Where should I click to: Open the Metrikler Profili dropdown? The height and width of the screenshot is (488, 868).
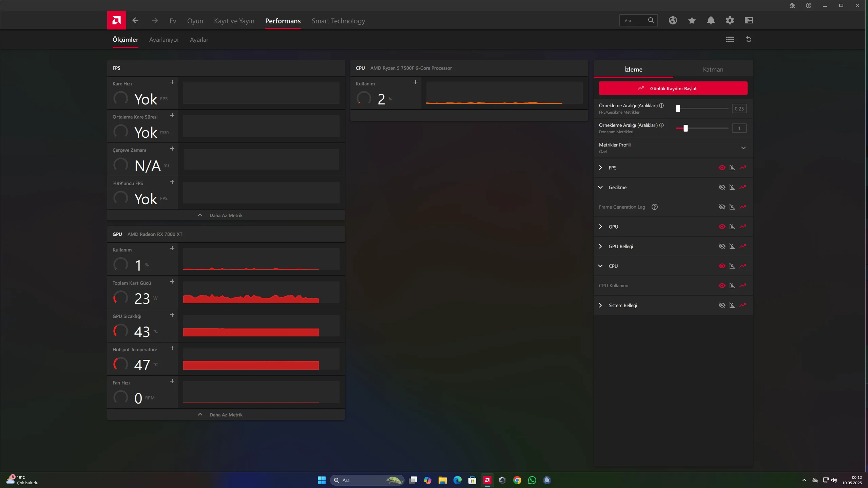pyautogui.click(x=743, y=148)
